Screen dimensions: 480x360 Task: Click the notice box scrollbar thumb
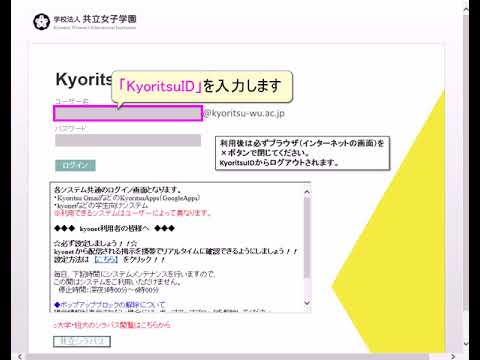(307, 237)
